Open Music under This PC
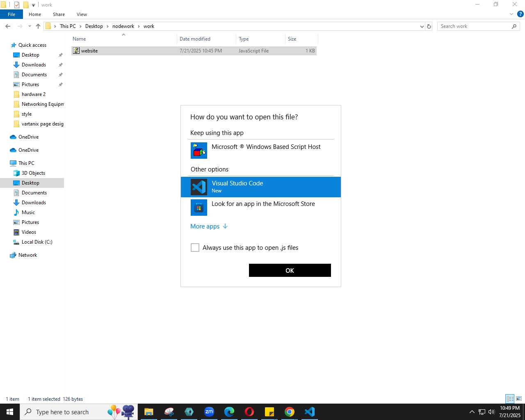Screen dimensions: 525x420 click(28, 212)
